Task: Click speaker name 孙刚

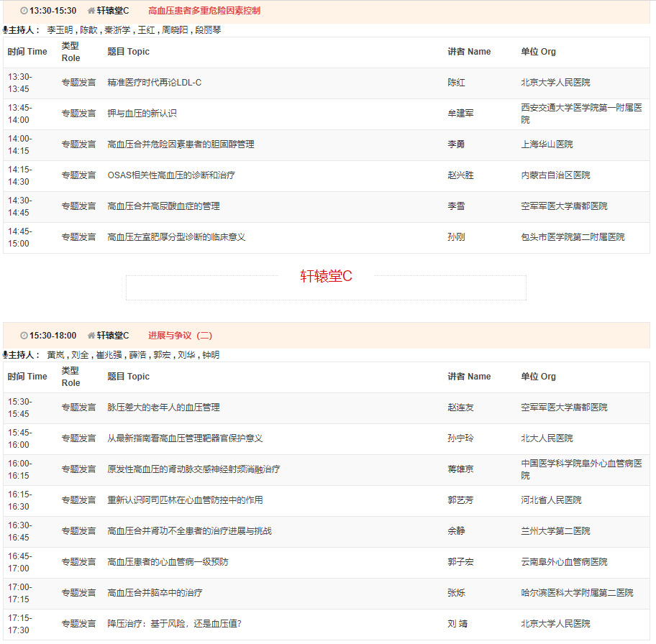Action: point(456,237)
